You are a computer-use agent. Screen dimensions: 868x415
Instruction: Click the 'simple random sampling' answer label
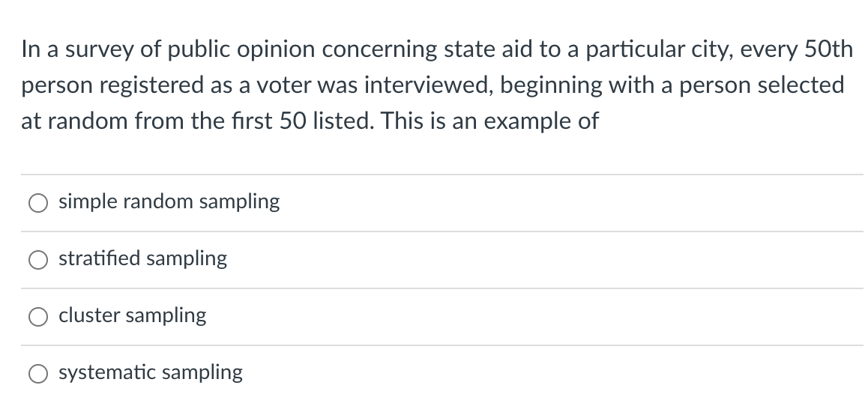pyautogui.click(x=169, y=202)
